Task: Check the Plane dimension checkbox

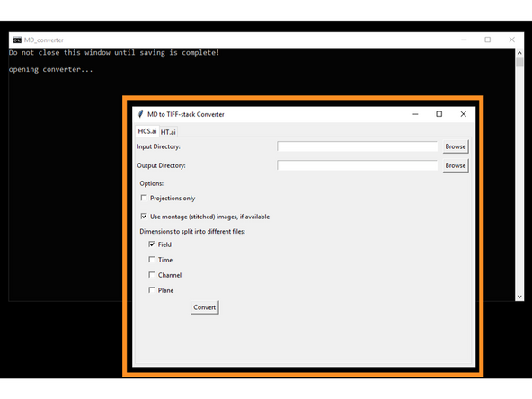Action: click(152, 290)
